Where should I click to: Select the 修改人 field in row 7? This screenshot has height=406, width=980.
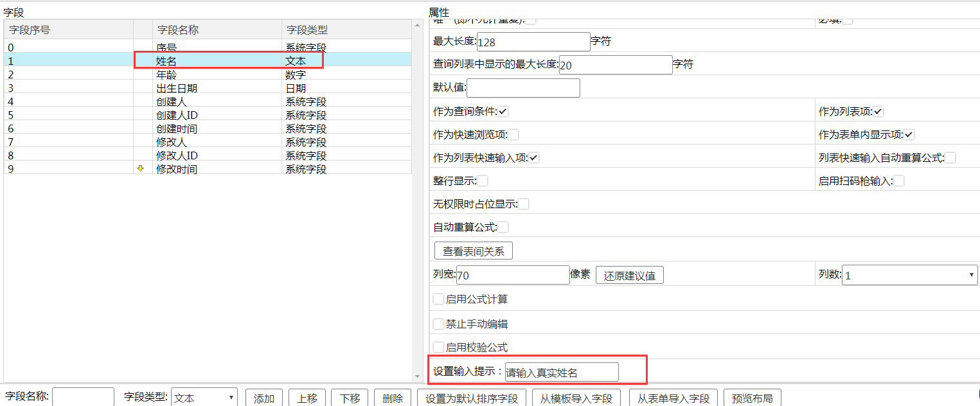208,141
